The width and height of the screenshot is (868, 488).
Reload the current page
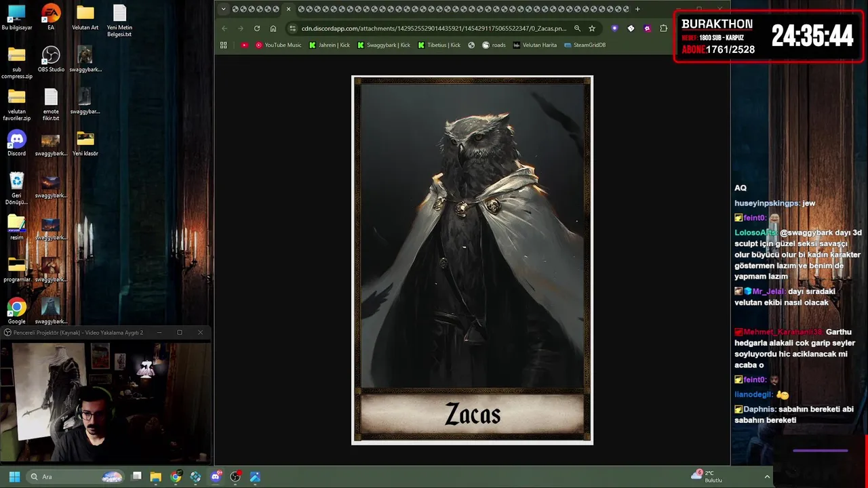(257, 28)
